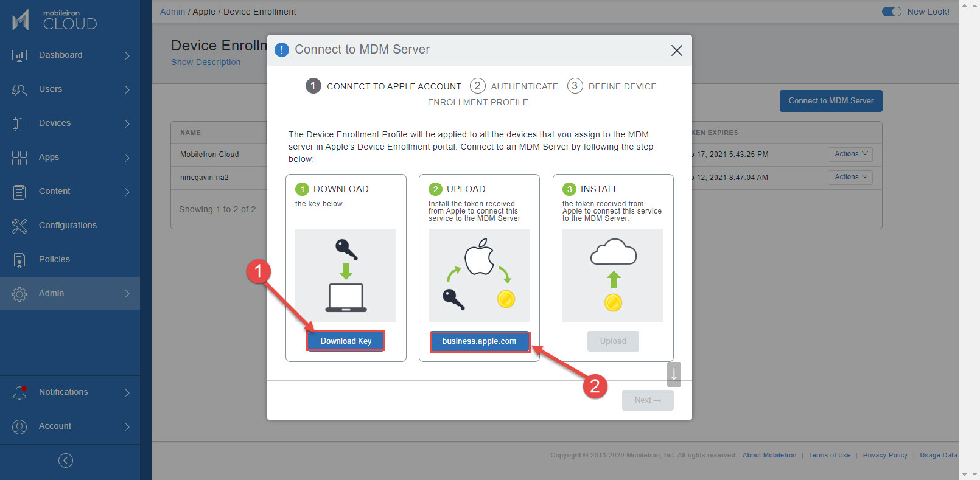
Task: Click the Show Description link
Action: pos(206,62)
